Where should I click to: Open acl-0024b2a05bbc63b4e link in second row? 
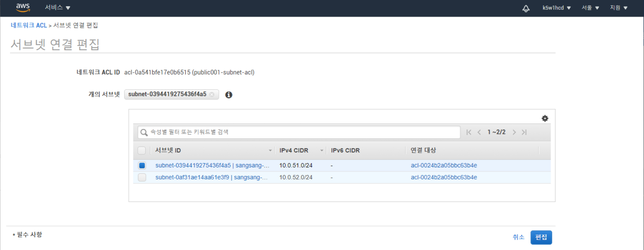click(x=444, y=178)
